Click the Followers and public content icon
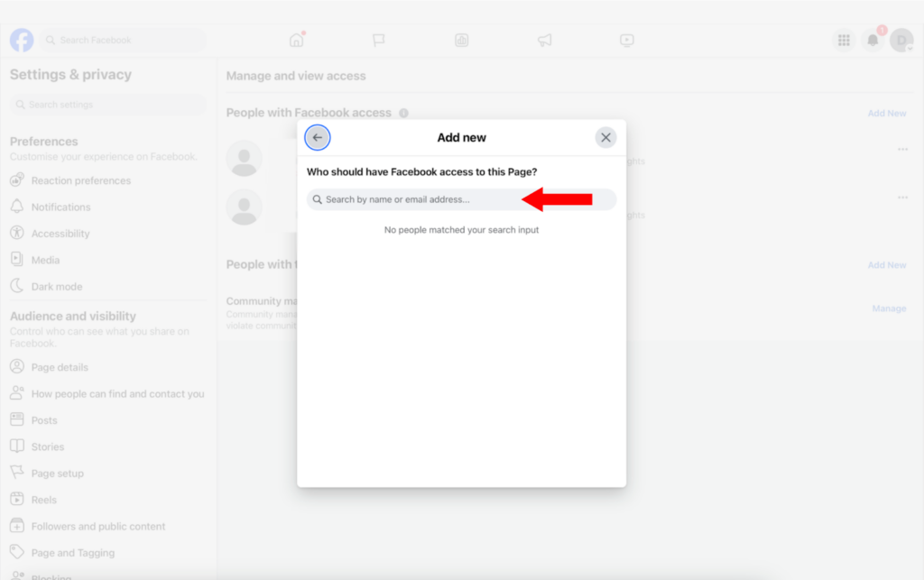 [17, 525]
